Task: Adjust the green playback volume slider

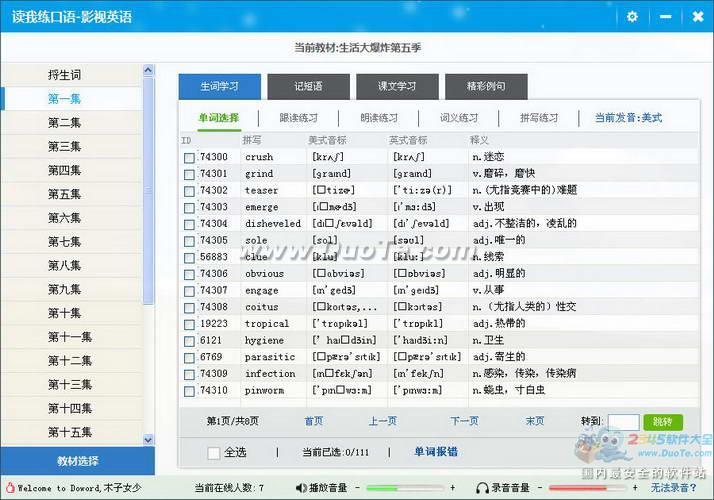Action: click(x=405, y=488)
